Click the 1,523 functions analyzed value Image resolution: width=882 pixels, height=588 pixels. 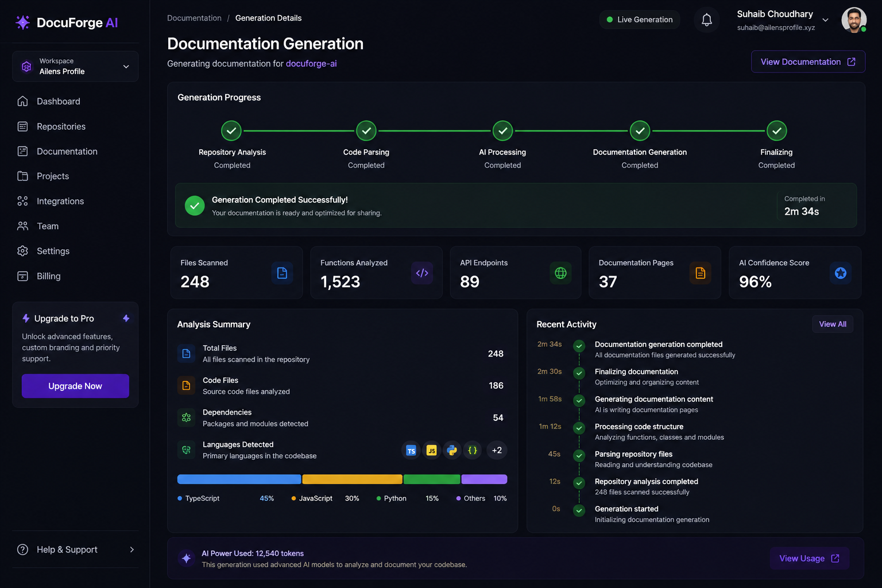[x=340, y=282]
